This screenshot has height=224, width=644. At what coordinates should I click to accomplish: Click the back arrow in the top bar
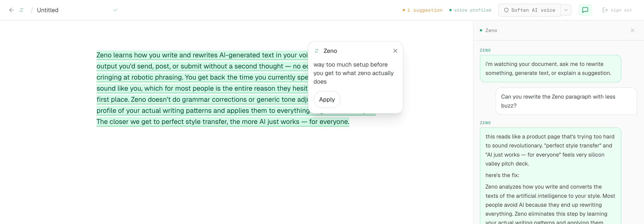pyautogui.click(x=11, y=10)
